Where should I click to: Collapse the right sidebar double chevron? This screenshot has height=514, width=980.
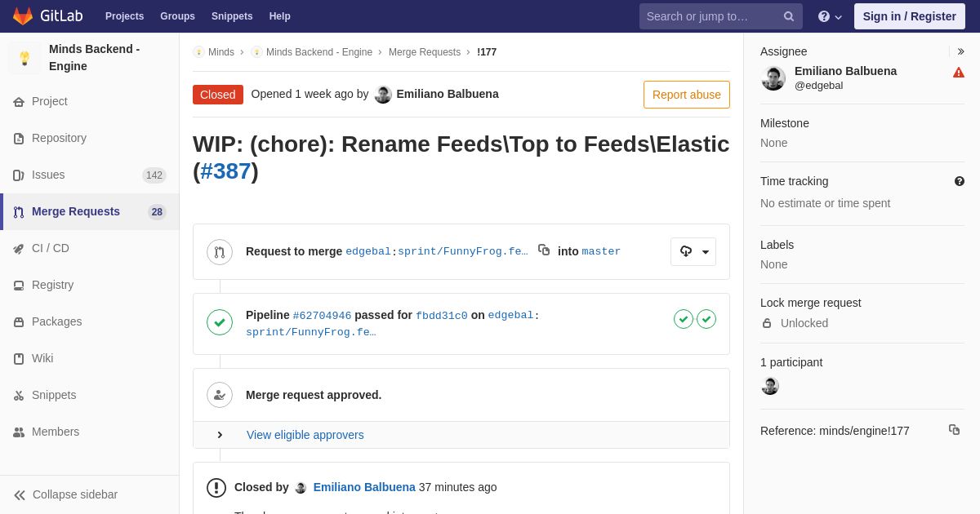(x=960, y=51)
